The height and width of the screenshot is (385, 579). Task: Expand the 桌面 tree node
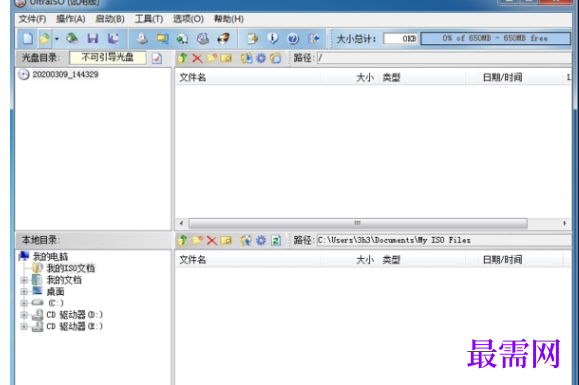[x=24, y=292]
